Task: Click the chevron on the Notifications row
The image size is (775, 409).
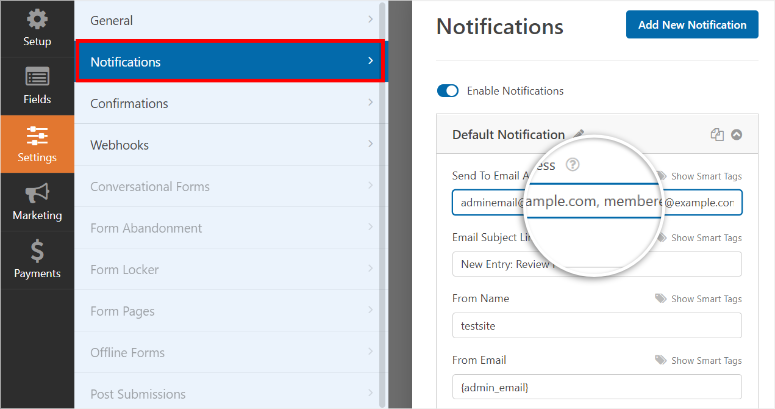Action: tap(371, 60)
